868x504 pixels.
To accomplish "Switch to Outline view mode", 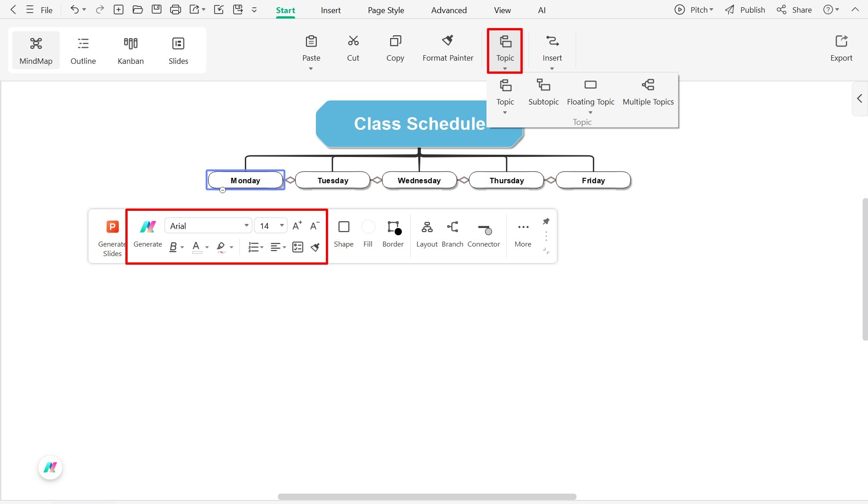I will point(83,50).
